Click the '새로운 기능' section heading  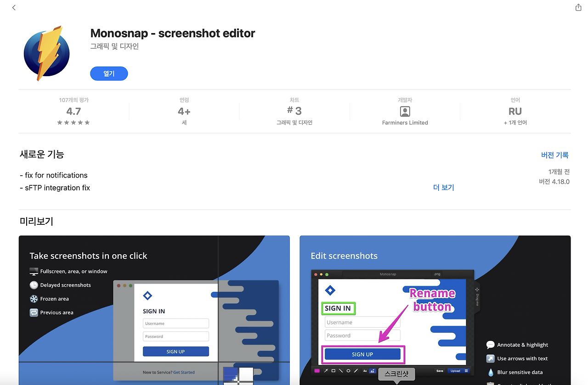click(x=42, y=155)
